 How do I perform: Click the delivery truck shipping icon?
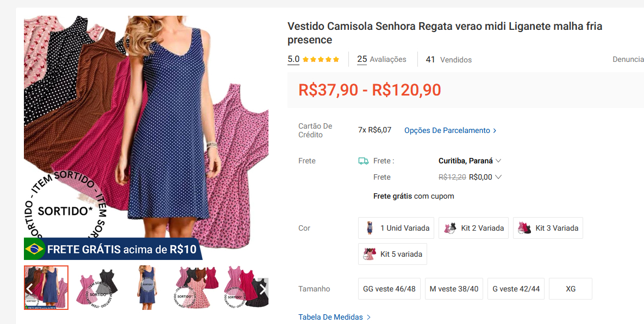364,161
